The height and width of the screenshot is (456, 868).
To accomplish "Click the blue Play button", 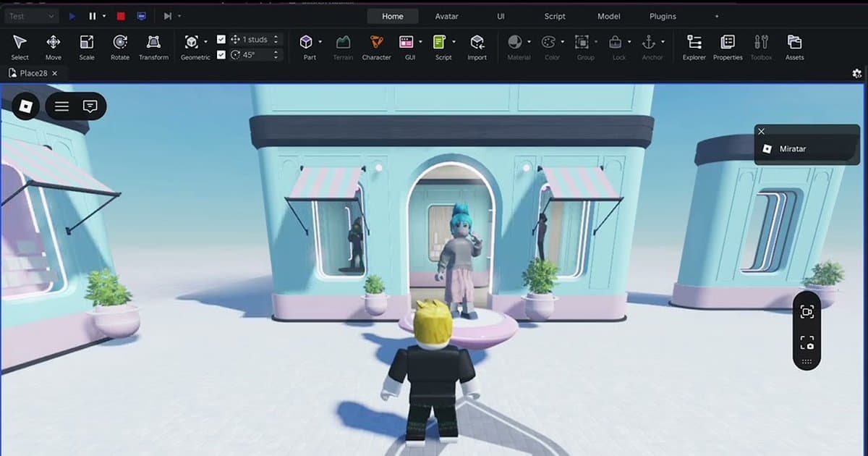I will tap(72, 16).
